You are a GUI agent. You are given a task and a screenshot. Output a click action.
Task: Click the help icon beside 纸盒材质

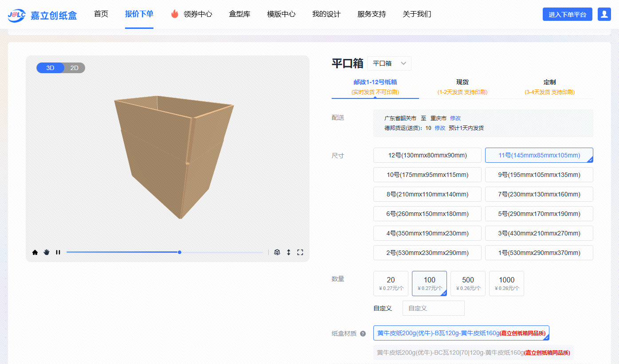pos(363,334)
